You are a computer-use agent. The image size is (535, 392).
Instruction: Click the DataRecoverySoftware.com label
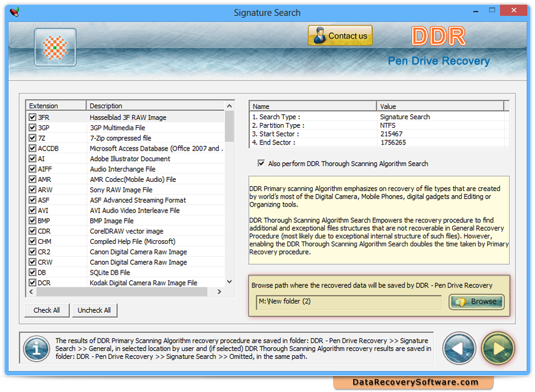(415, 382)
